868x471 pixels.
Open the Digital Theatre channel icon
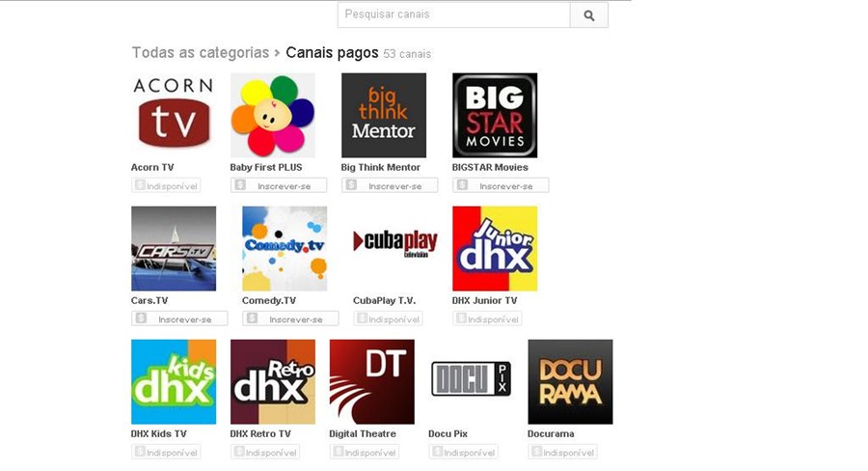371,381
